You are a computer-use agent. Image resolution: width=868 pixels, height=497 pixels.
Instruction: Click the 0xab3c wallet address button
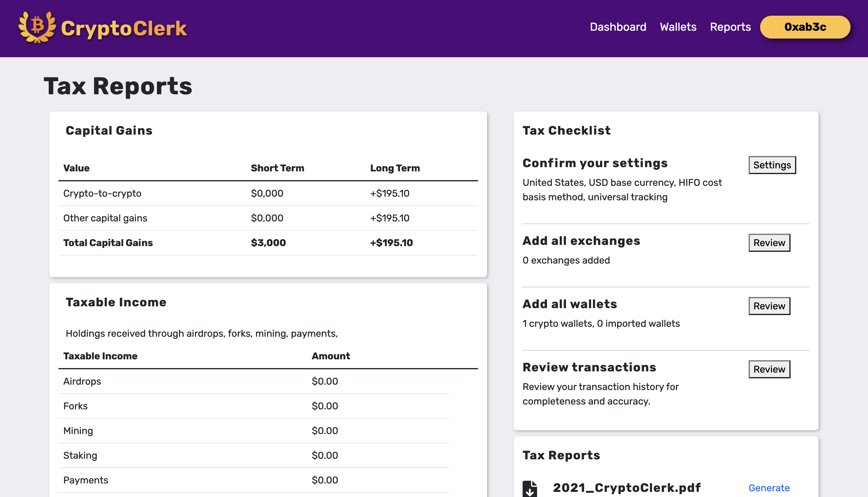tap(805, 27)
